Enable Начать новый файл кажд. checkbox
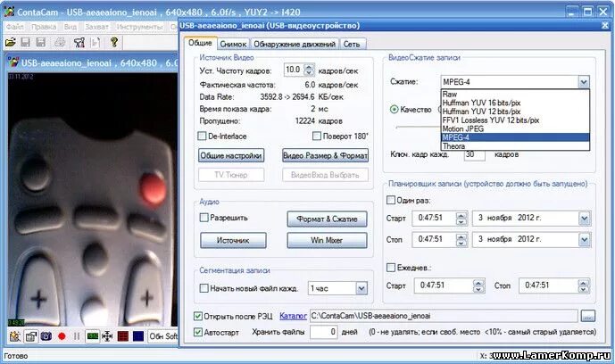Image resolution: width=615 pixels, height=364 pixels. tap(204, 288)
